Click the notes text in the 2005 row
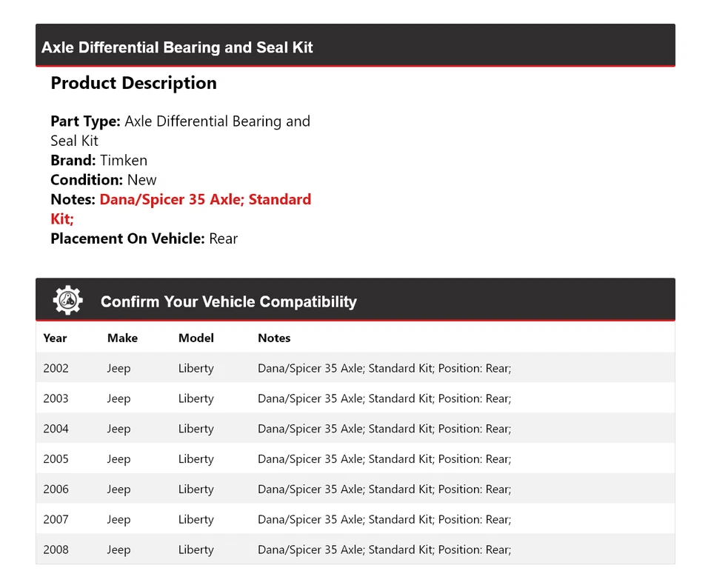 point(384,459)
